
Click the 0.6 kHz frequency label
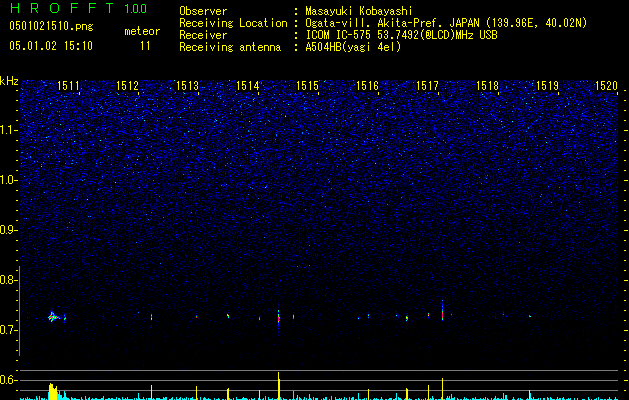[8, 380]
